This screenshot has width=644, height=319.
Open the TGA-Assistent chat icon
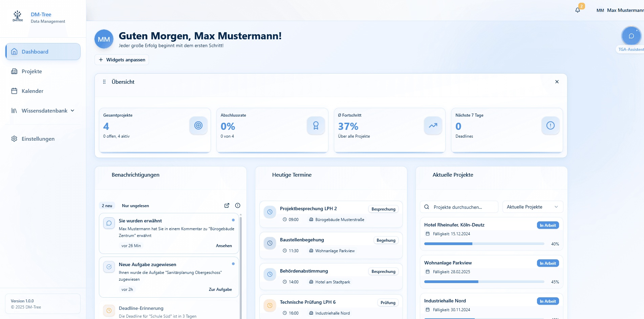coord(630,36)
